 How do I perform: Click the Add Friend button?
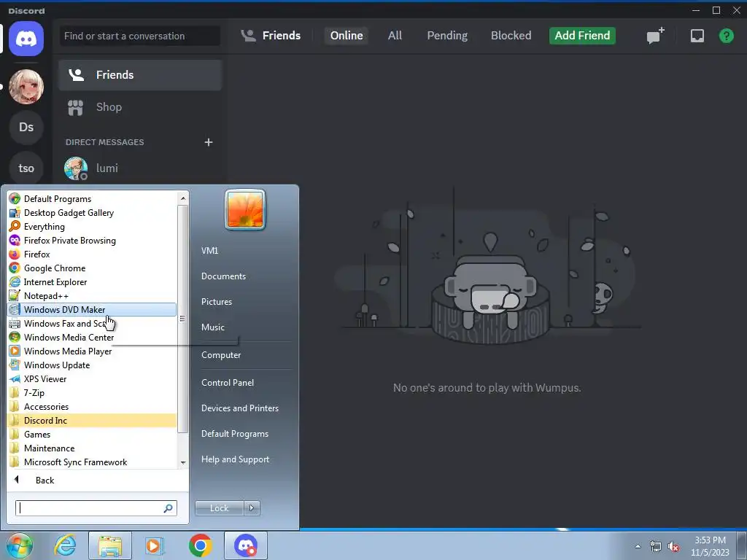tap(582, 36)
